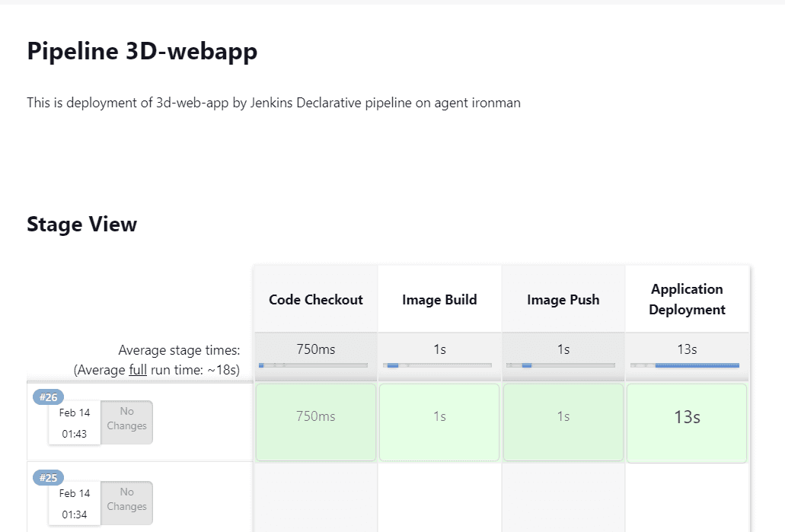Click the Application Deployment average time progress bar
This screenshot has width=785, height=532.
pos(686,365)
